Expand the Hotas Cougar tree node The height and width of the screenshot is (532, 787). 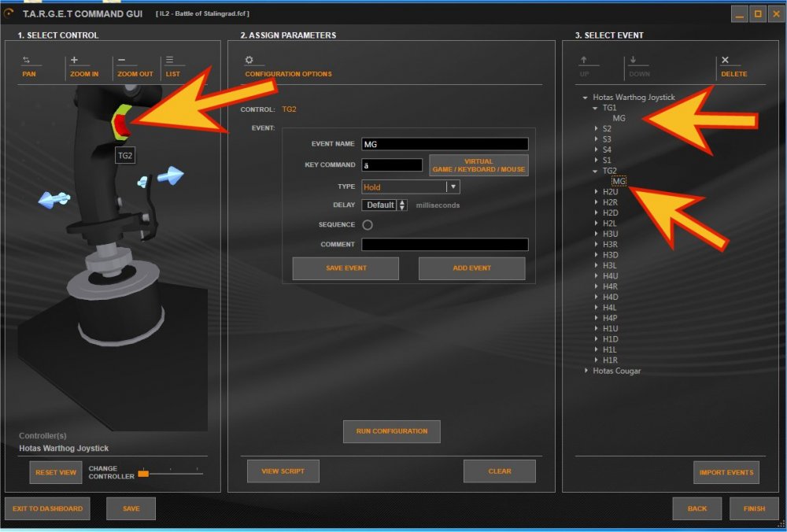[586, 371]
